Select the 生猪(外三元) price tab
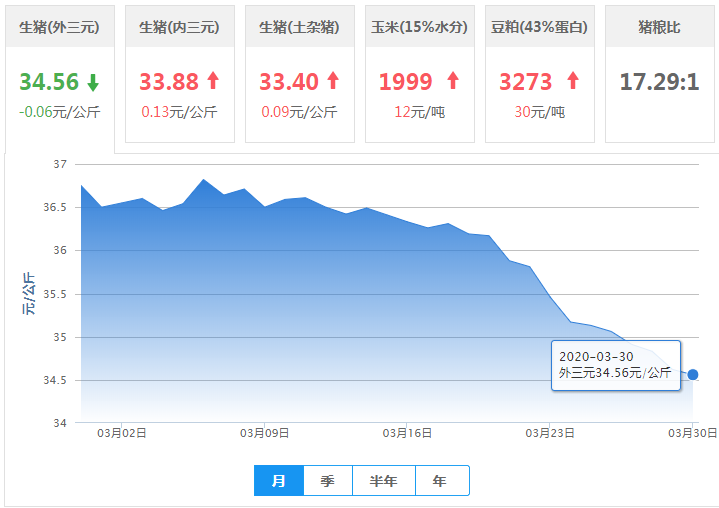Image resolution: width=719 pixels, height=508 pixels. point(57,26)
